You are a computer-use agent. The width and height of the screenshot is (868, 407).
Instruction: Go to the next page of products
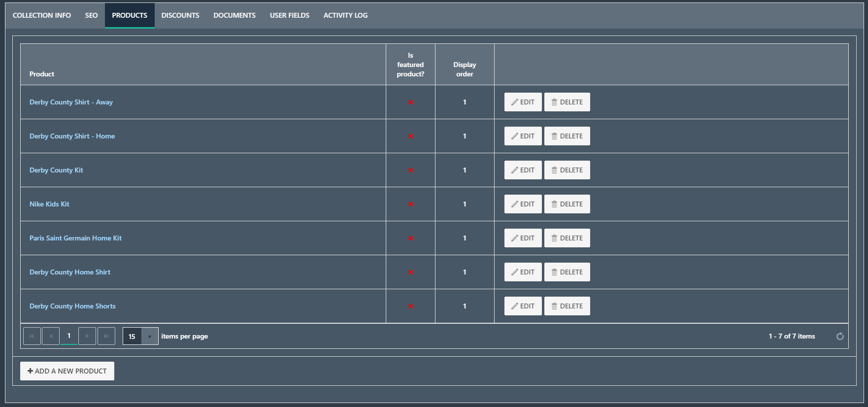click(87, 336)
